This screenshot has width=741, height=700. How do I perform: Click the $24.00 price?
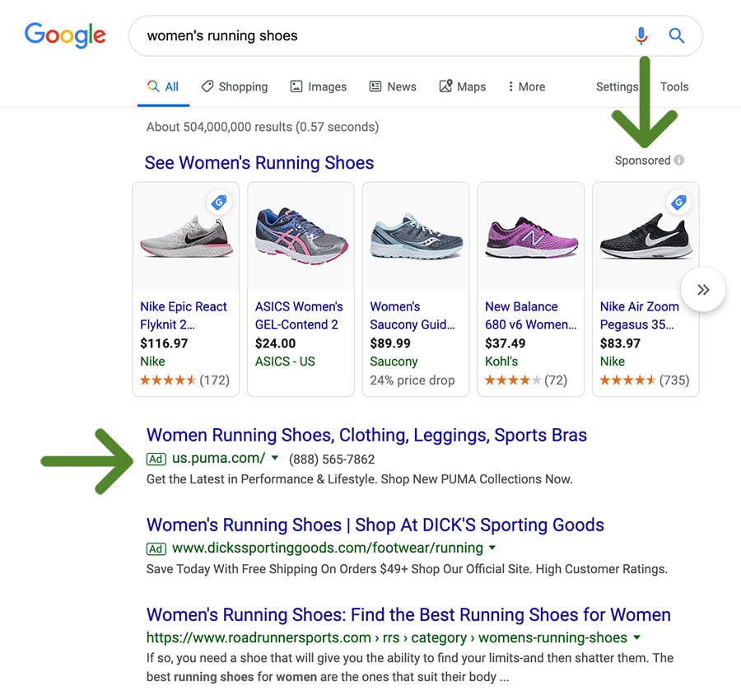click(x=276, y=343)
